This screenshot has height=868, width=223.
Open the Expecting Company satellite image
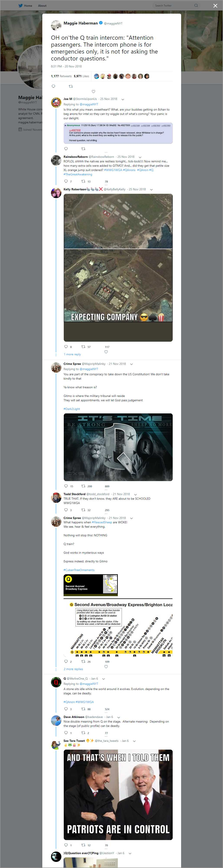pos(118,258)
